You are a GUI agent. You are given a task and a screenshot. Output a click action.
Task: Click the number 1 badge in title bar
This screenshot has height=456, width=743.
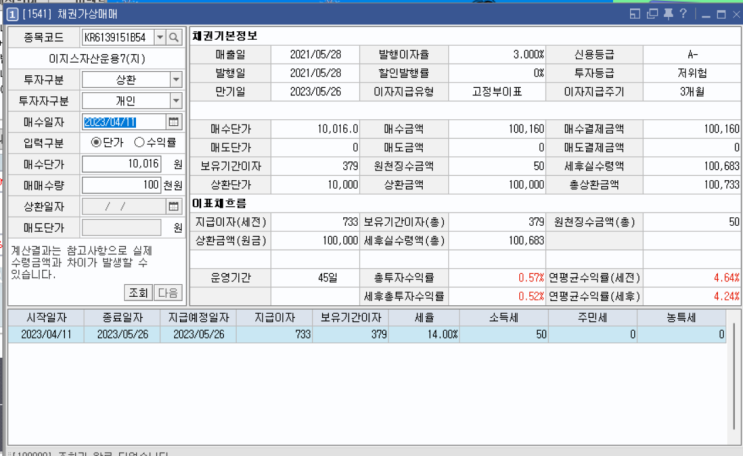click(12, 15)
